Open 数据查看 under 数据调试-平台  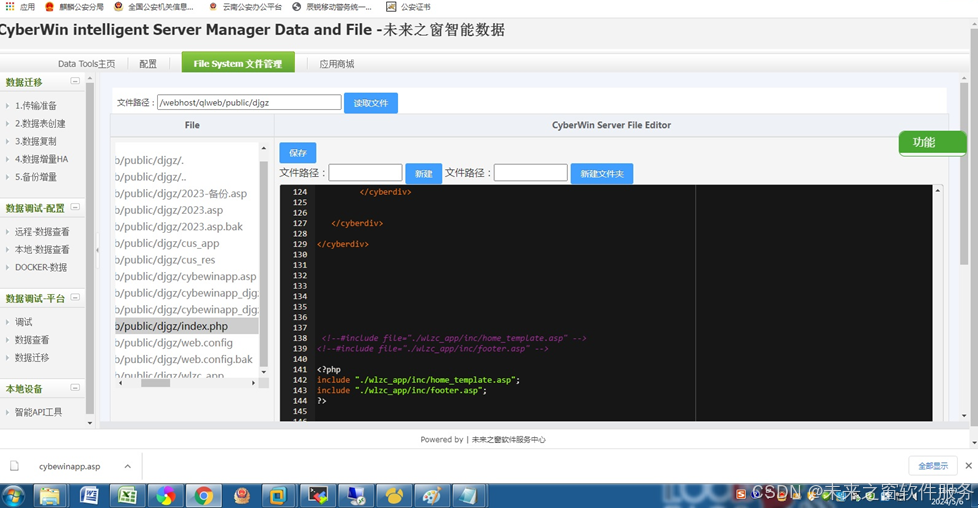(x=32, y=340)
